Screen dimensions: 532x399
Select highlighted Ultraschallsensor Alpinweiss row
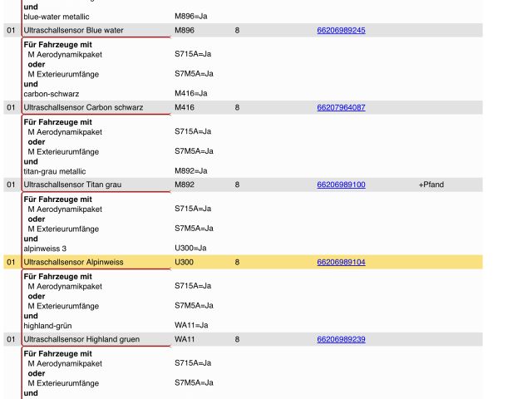pos(73,262)
